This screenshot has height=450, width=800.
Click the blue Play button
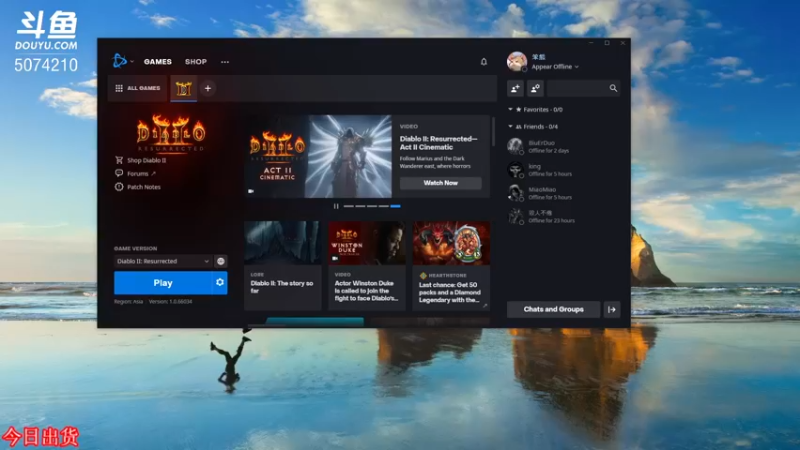click(163, 283)
